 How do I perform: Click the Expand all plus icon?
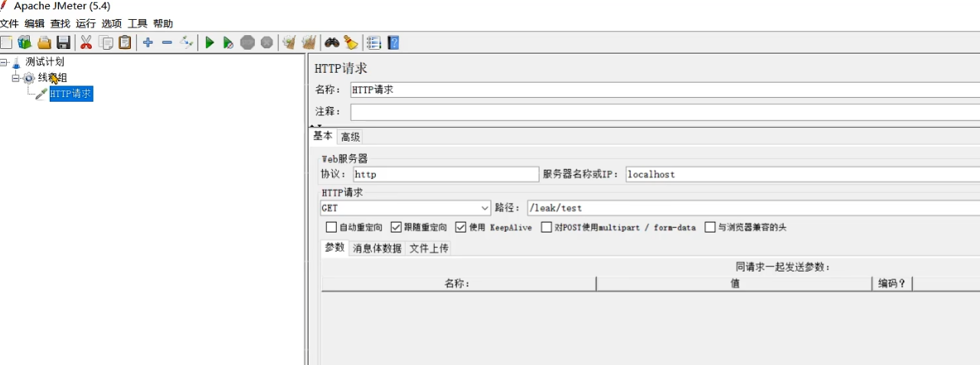[148, 43]
